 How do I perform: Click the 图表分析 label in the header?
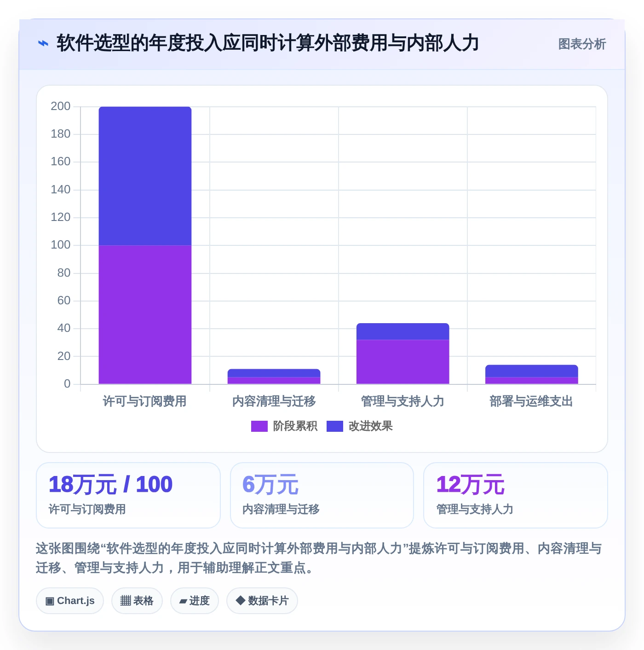(x=582, y=44)
